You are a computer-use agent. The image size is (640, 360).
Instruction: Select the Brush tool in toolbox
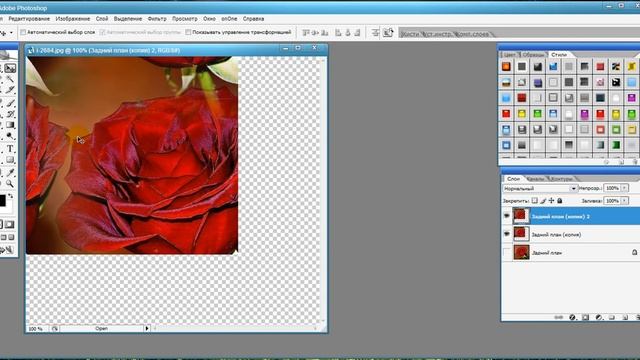tap(10, 103)
